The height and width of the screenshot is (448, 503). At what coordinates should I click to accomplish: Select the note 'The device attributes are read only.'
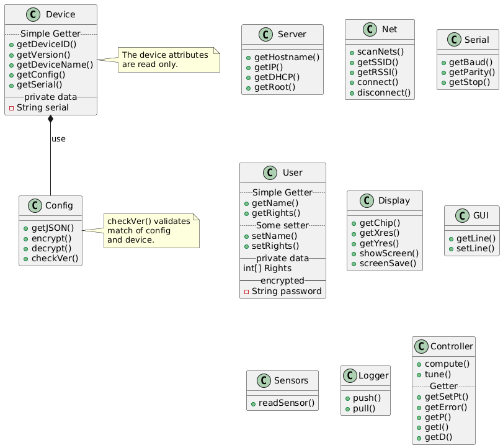pos(169,60)
